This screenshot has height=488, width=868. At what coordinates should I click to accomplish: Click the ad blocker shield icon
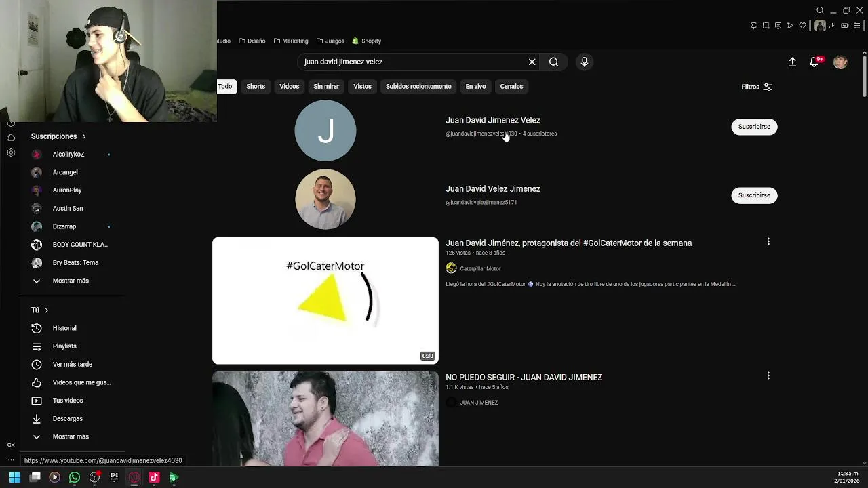point(778,26)
